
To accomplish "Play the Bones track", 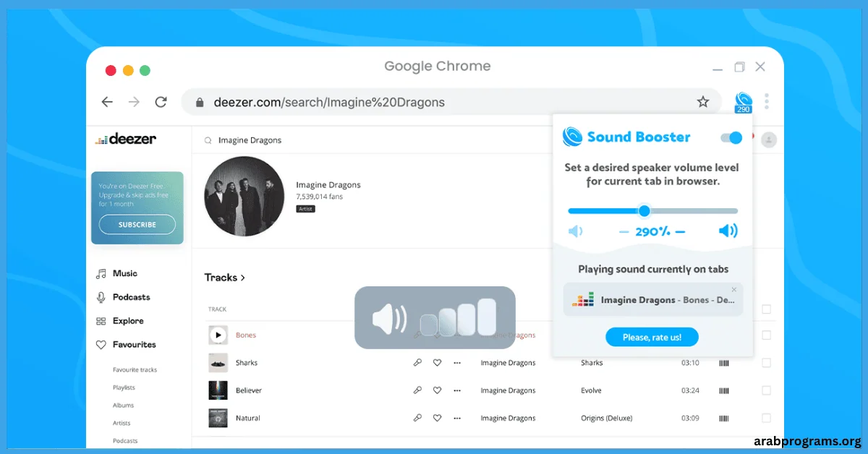I will click(x=218, y=335).
